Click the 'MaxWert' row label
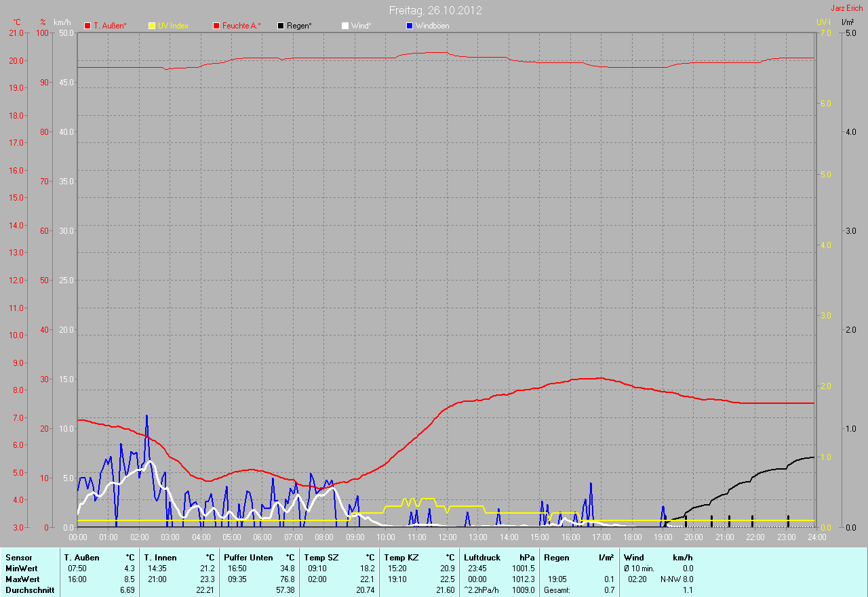The width and height of the screenshot is (868, 597). pos(22,579)
